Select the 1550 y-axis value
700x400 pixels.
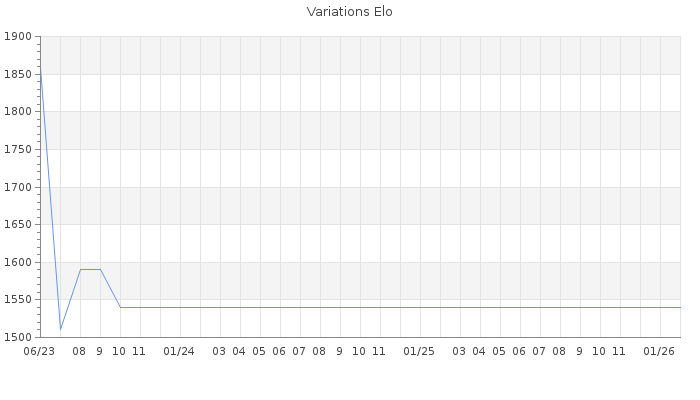click(19, 300)
